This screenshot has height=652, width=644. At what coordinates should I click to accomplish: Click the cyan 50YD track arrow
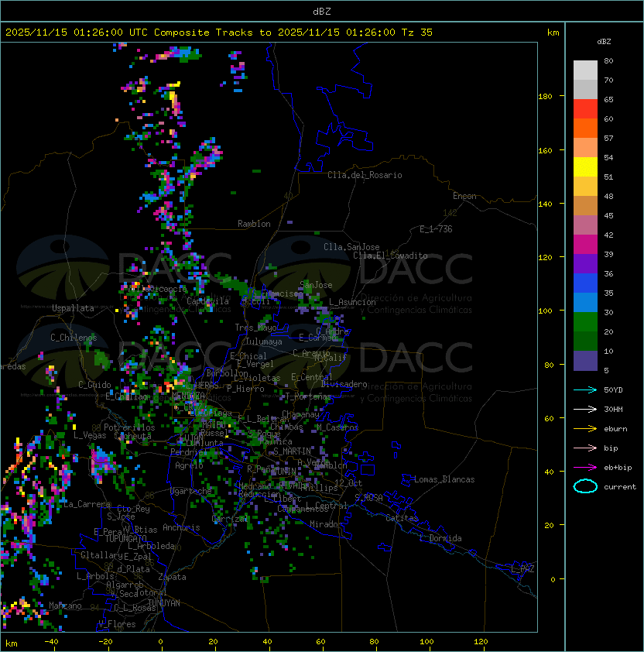point(585,389)
